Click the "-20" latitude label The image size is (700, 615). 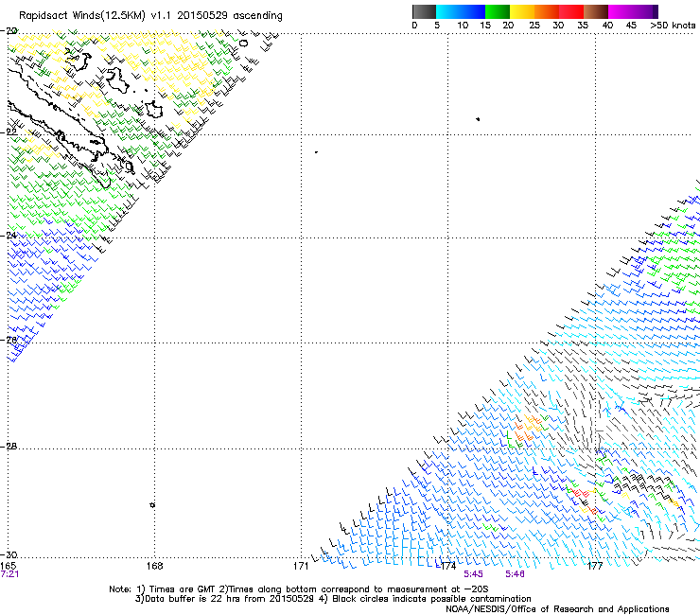pyautogui.click(x=9, y=31)
